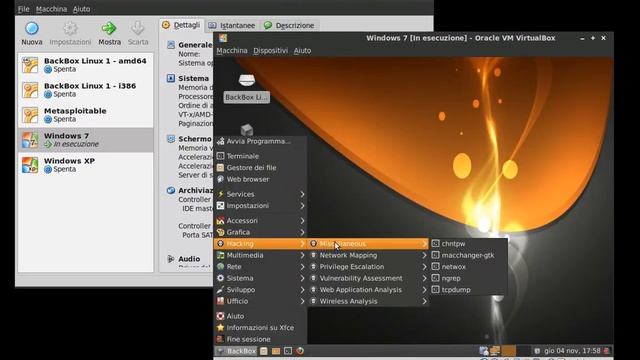The image size is (640, 360).
Task: Launch Terminale from the applications menu
Action: coord(260,156)
